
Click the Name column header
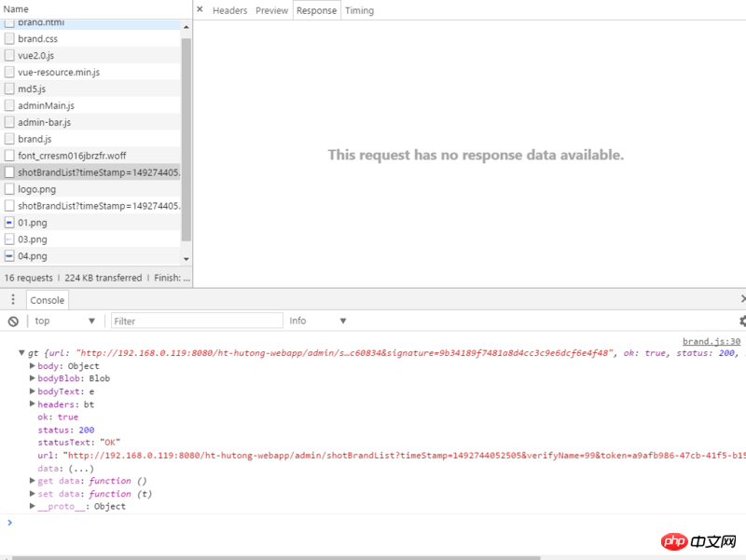click(x=96, y=9)
